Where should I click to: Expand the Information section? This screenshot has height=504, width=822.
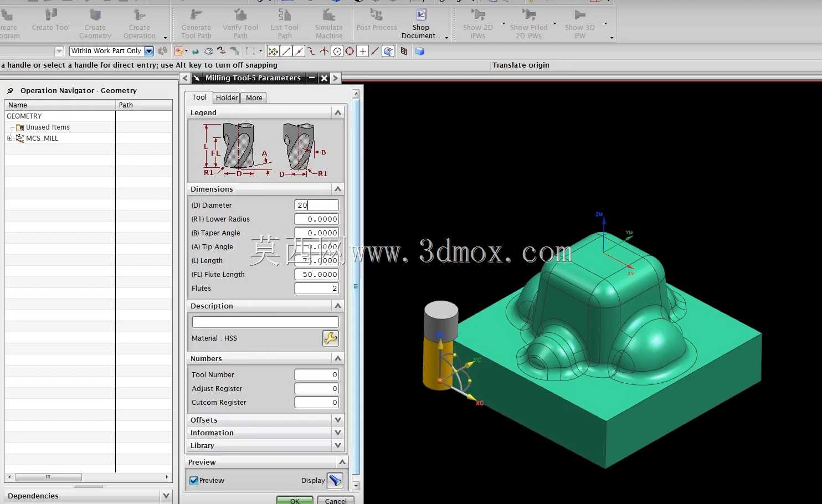338,433
